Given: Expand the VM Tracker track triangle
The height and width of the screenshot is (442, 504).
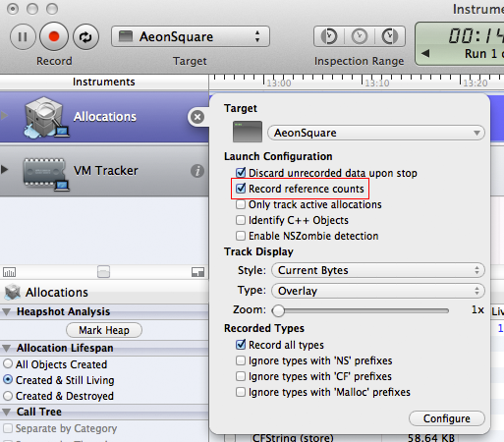Looking at the screenshot, I should [4, 170].
